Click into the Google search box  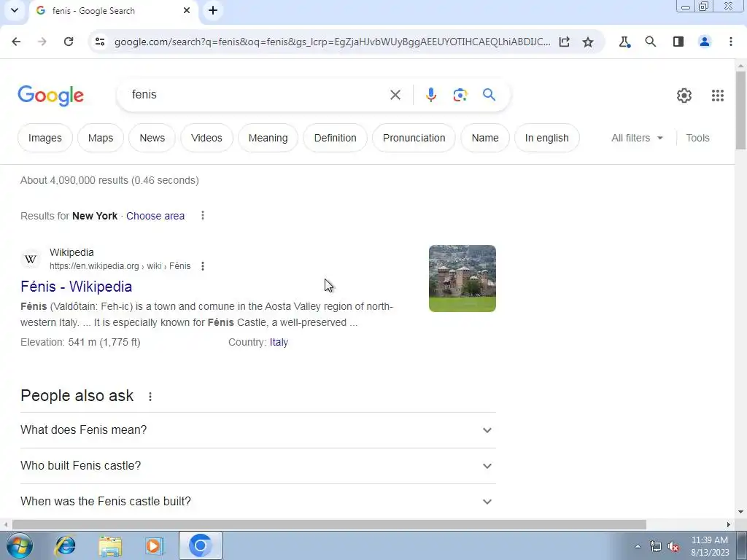tap(258, 95)
